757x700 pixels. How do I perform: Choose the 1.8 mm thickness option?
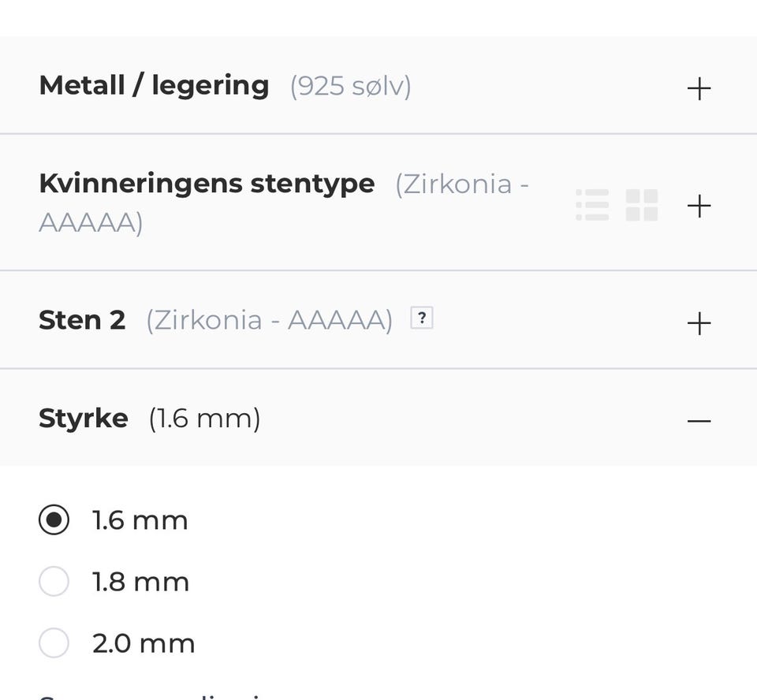(54, 582)
